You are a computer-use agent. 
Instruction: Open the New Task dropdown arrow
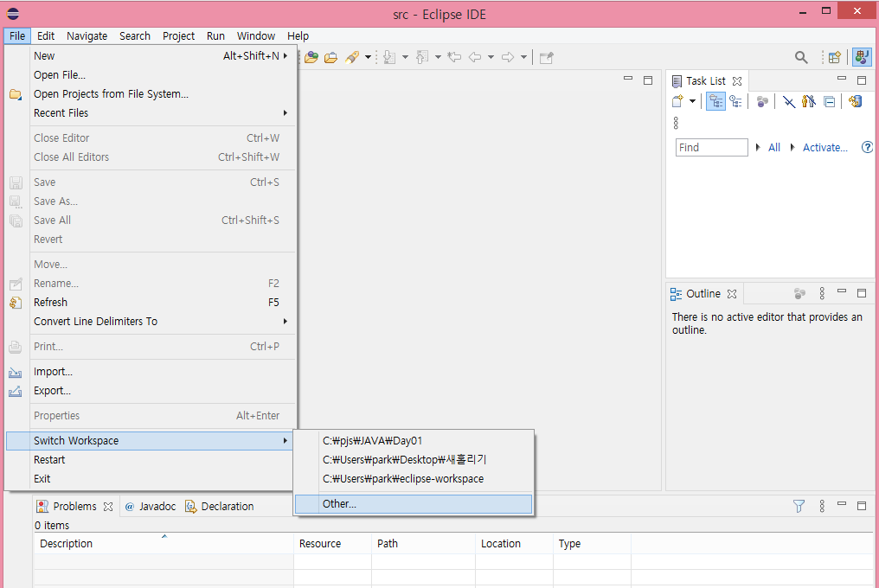coord(692,101)
